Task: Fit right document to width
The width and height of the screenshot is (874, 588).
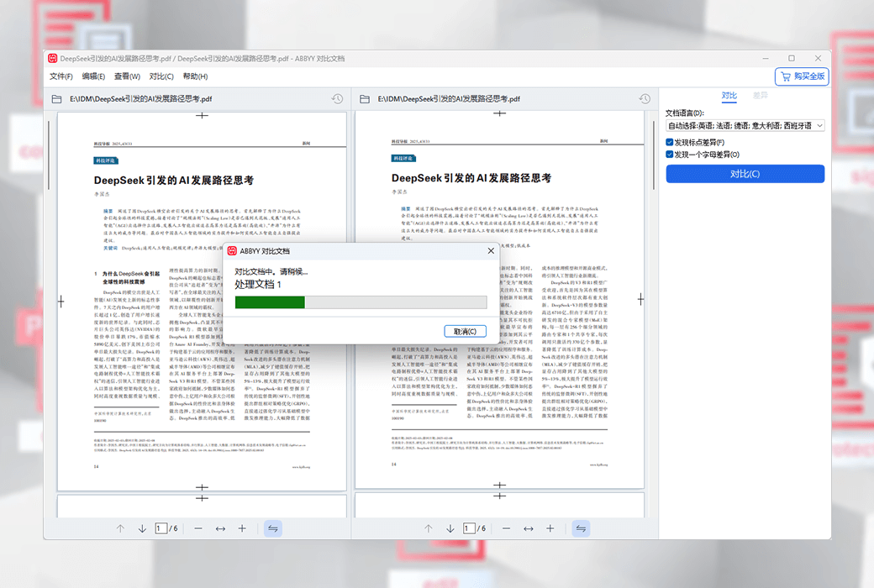Action: (x=528, y=528)
